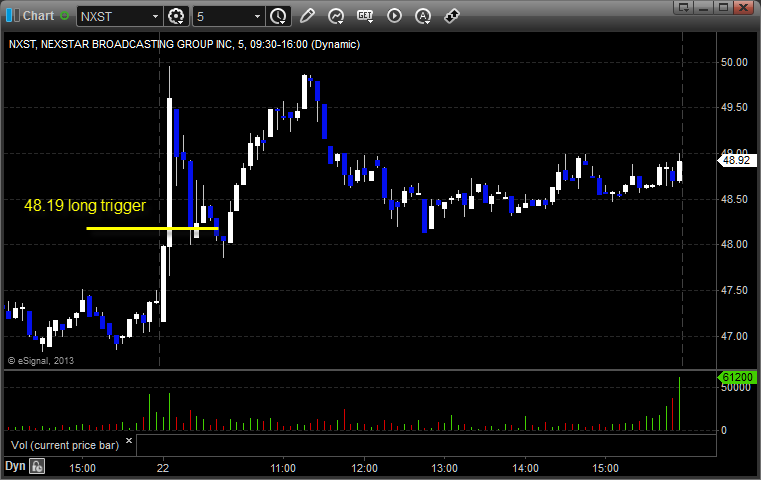Image resolution: width=761 pixels, height=480 pixels.
Task: Click the 14:00 time axis label
Action: click(526, 468)
